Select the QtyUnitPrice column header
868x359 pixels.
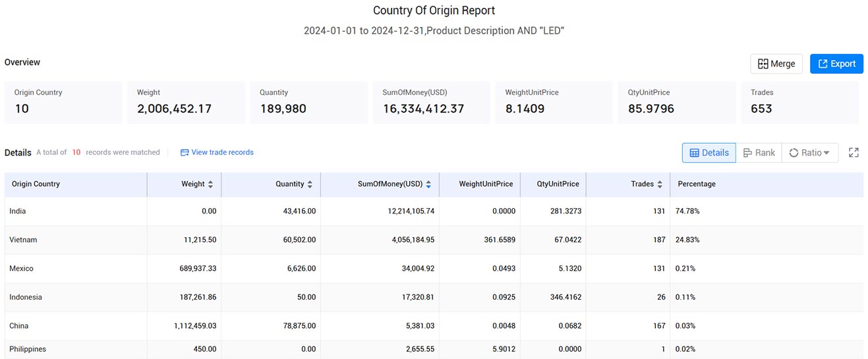[x=553, y=184]
